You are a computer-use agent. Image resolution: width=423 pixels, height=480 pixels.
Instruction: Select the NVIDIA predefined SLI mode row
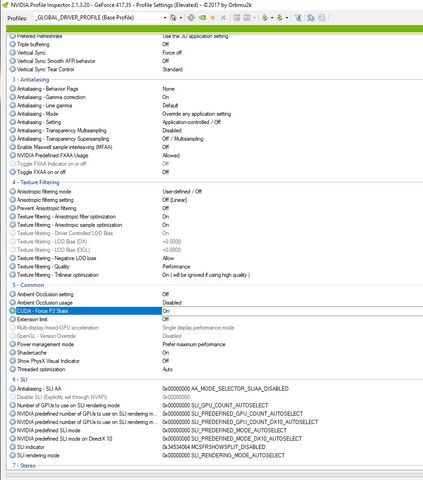[x=48, y=430]
